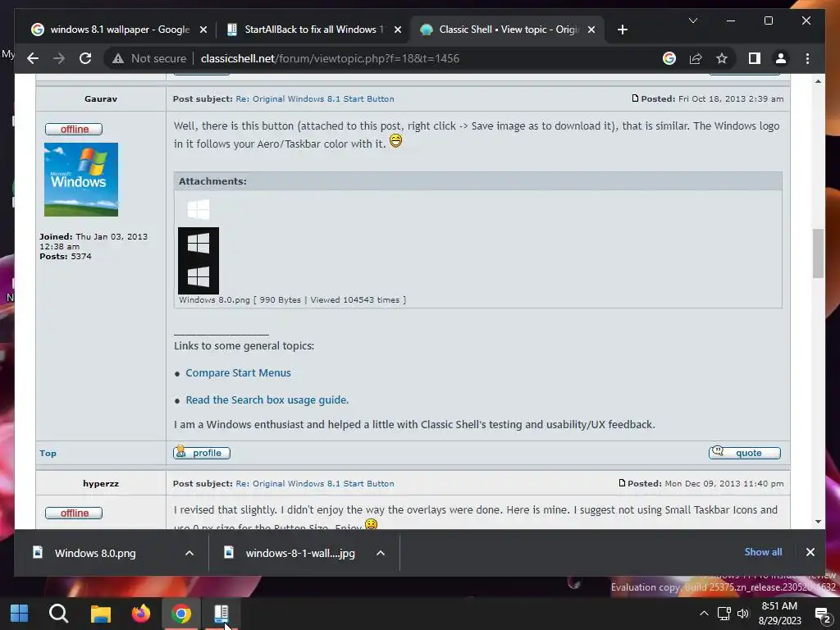Quote Gaurav's post
The width and height of the screenshot is (840, 630).
point(745,453)
